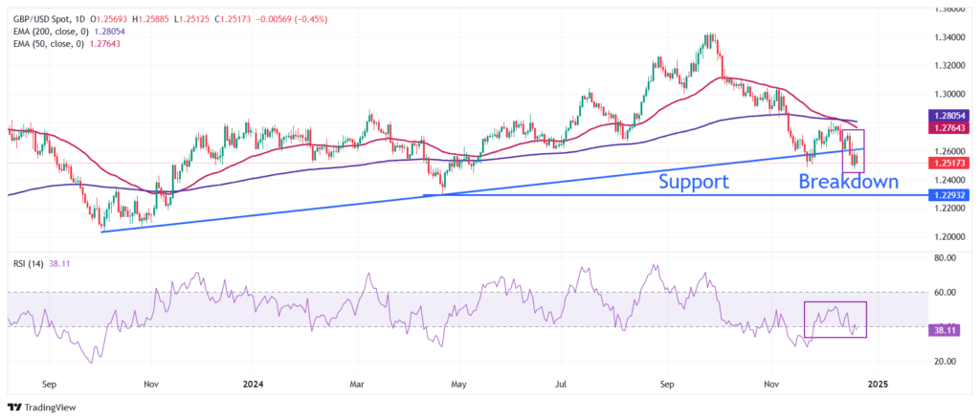Click the Jul label on time axis

[x=563, y=384]
